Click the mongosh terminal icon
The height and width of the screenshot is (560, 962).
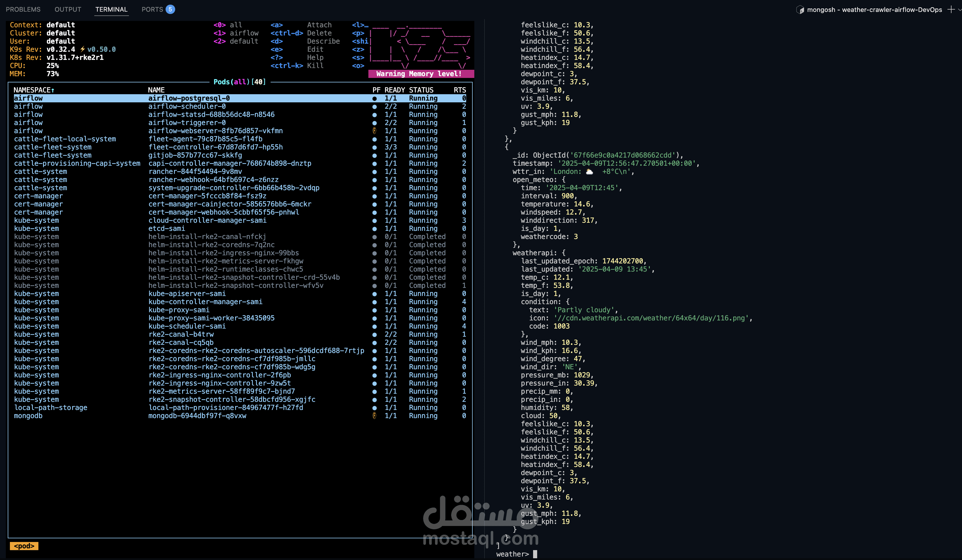[800, 10]
